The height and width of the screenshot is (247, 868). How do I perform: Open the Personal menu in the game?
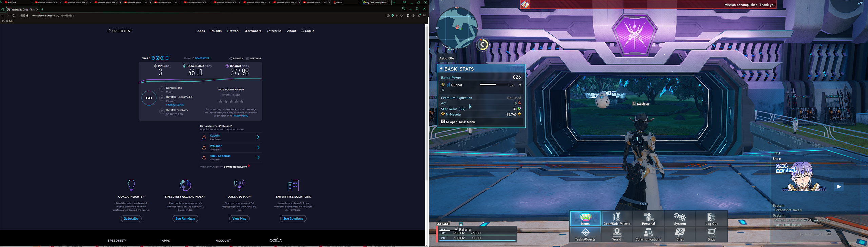coord(648,218)
